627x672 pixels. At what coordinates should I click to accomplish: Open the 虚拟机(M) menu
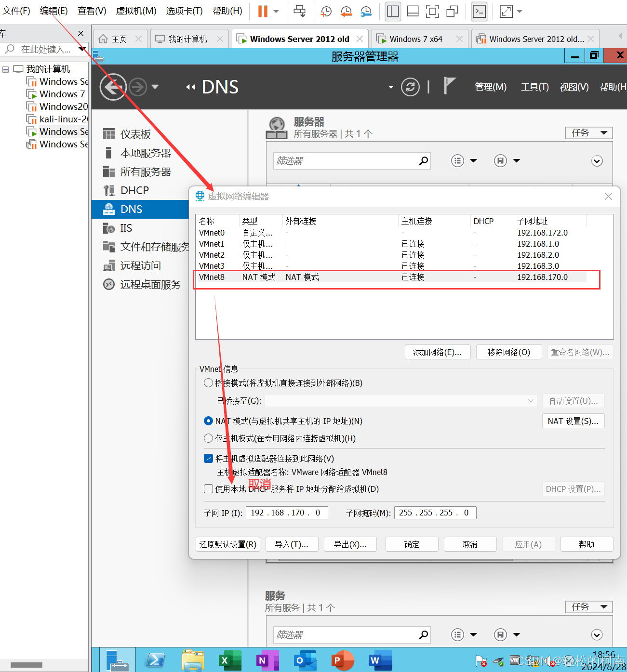coord(136,11)
